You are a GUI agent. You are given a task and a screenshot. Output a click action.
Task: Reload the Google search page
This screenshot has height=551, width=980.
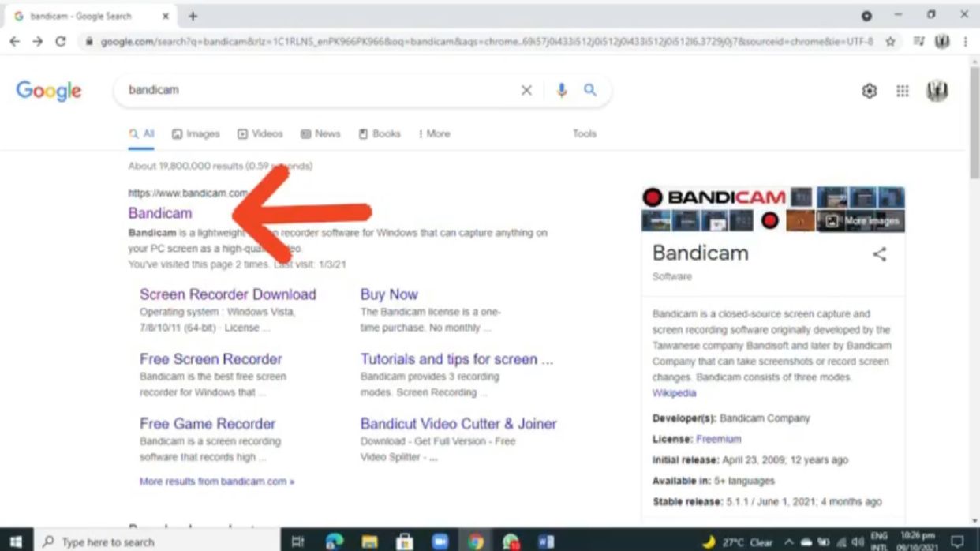coord(61,42)
